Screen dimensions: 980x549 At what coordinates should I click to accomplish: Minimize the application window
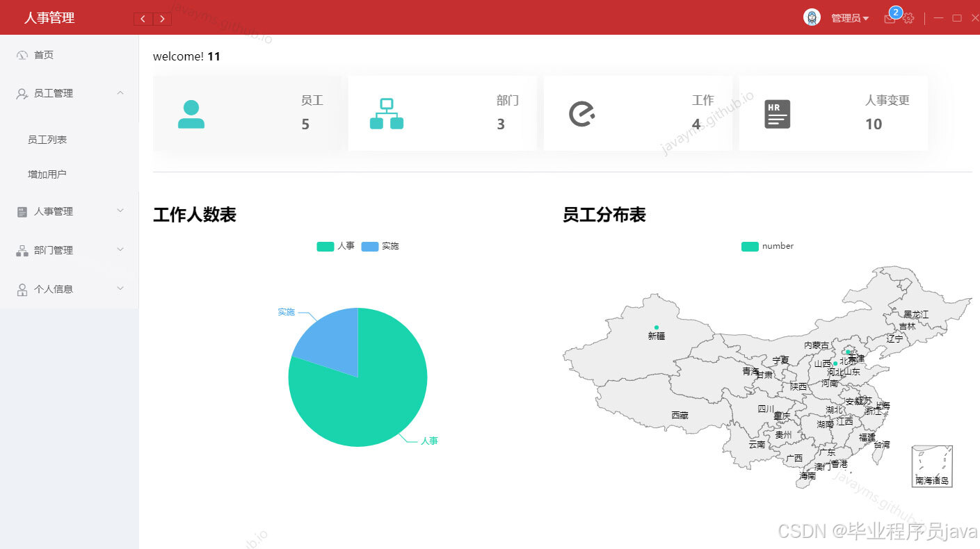click(x=938, y=18)
